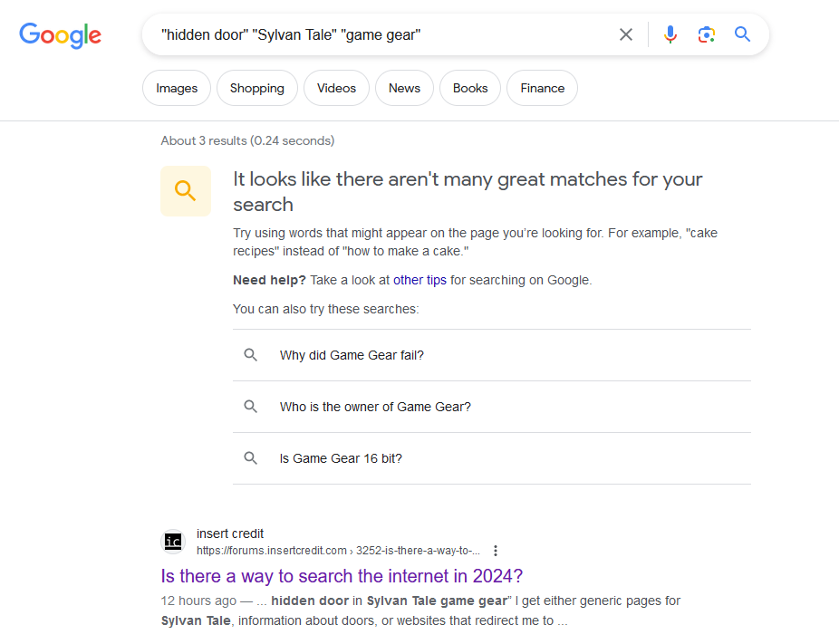Open the Finance filter
Screen dimensions: 839x644
[542, 88]
